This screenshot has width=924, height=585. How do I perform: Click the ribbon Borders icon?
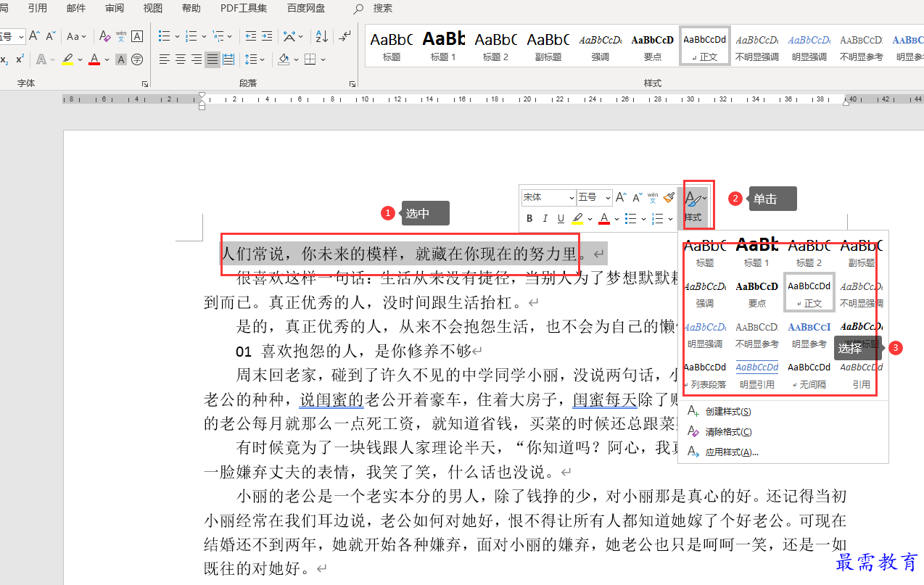(x=310, y=59)
